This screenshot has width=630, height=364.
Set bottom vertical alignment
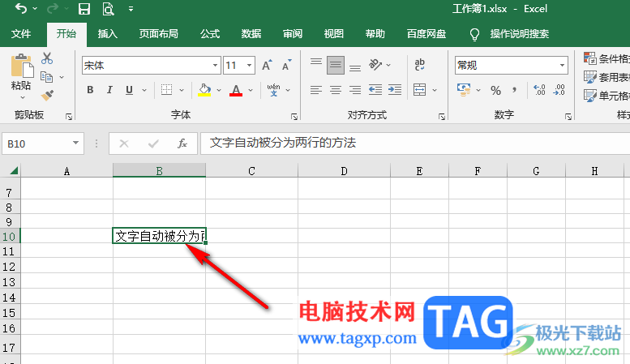[x=355, y=67]
